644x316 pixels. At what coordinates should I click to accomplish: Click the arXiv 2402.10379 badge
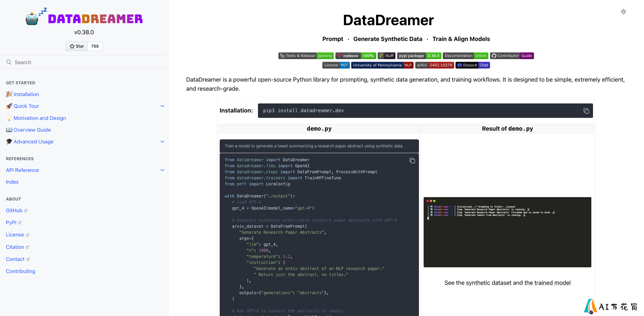pos(434,65)
